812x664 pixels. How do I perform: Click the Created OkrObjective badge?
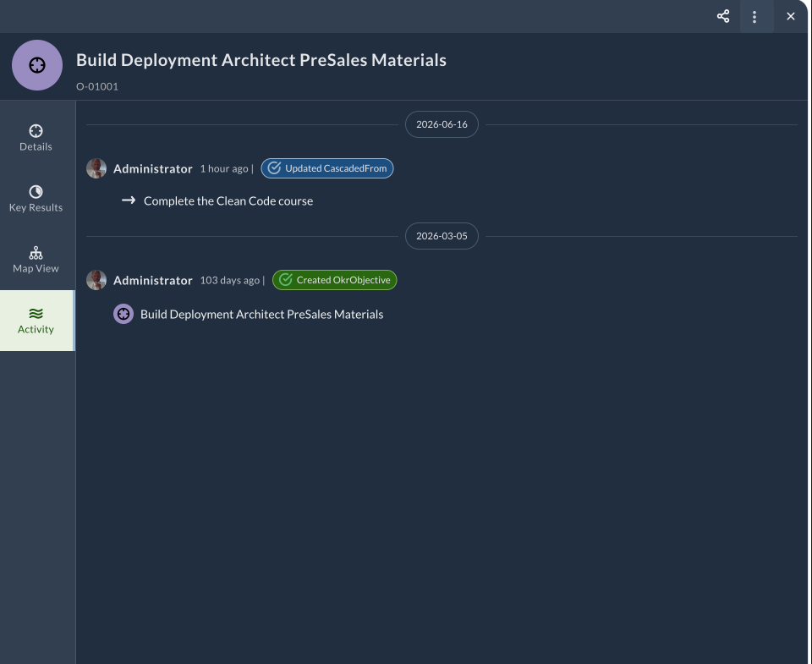click(335, 280)
